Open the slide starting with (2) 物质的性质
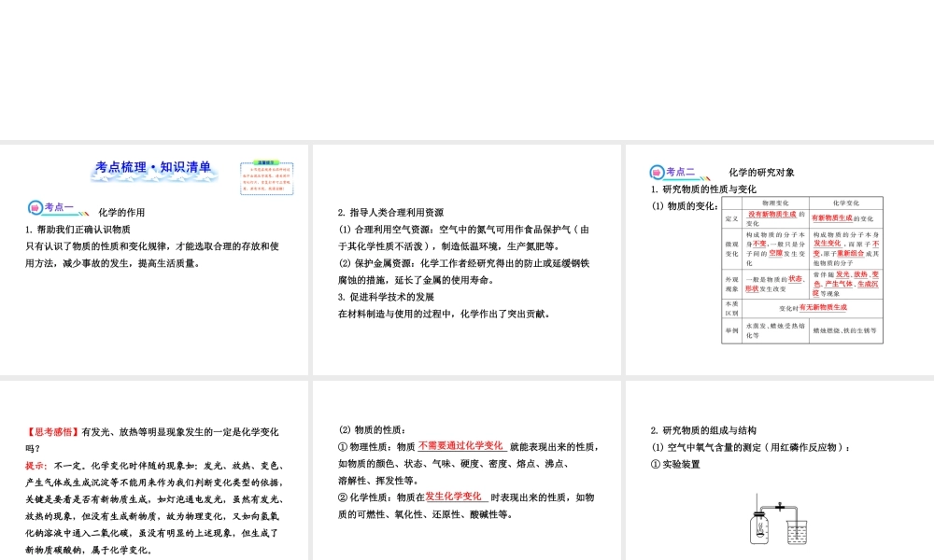934x560 pixels. pyautogui.click(x=467, y=470)
